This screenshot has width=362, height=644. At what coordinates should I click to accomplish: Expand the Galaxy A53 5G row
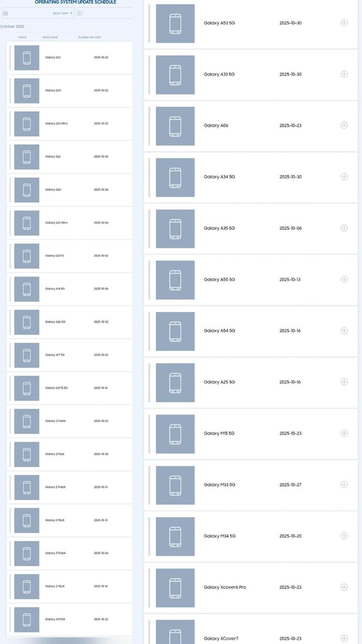(x=344, y=23)
